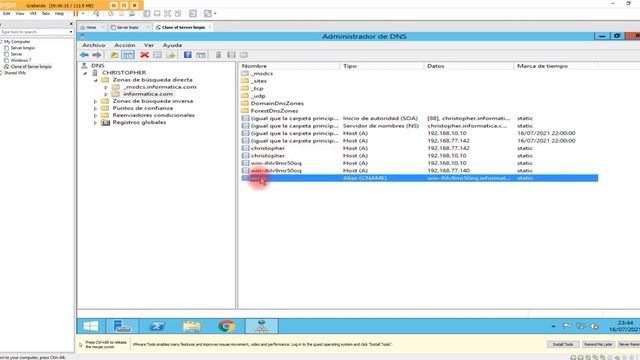Click the VMware orange pause VM icon
This screenshot has width=640, height=360.
click(76, 13)
